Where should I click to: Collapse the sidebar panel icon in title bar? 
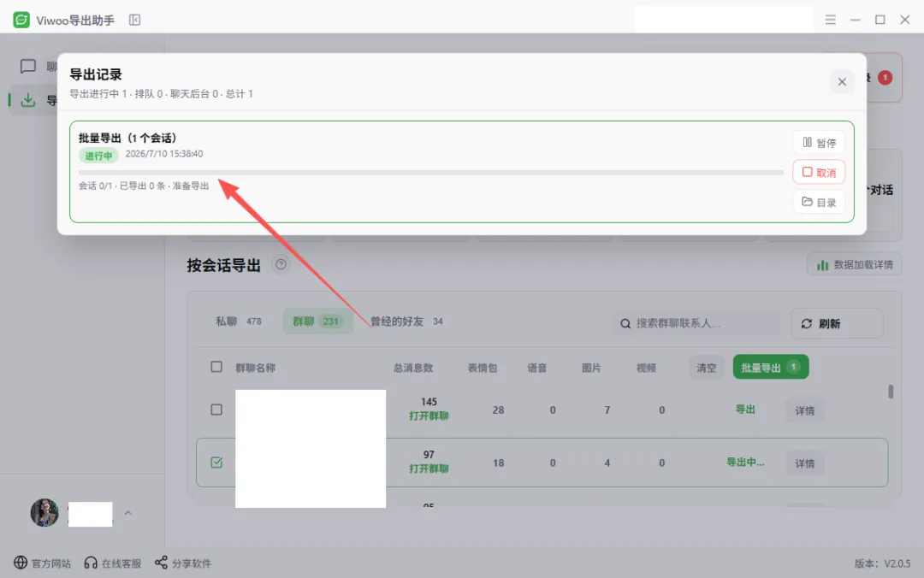tap(134, 20)
